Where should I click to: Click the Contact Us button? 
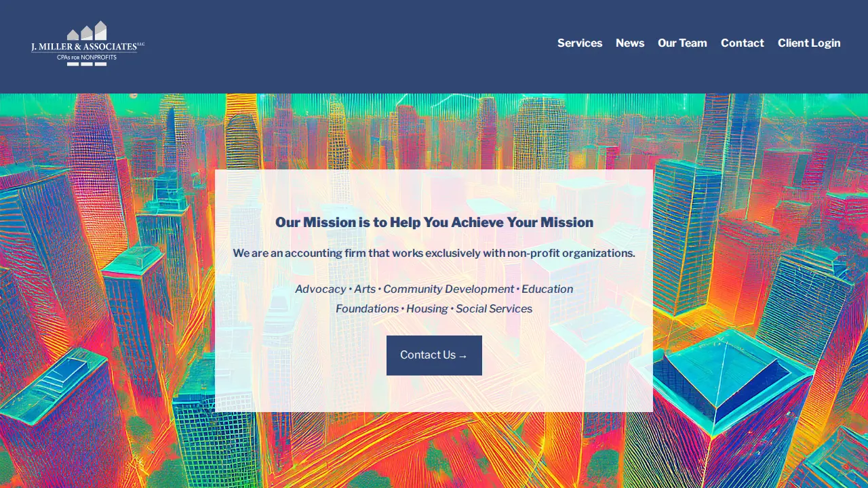434,355
